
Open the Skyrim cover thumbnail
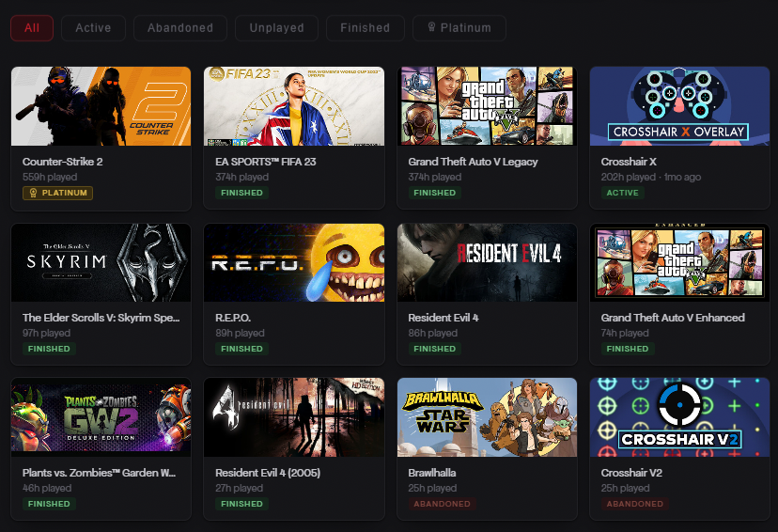(101, 262)
